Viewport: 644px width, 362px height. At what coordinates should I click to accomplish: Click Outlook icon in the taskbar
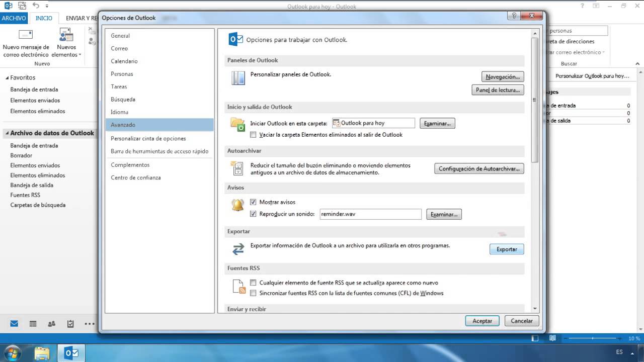pos(71,353)
